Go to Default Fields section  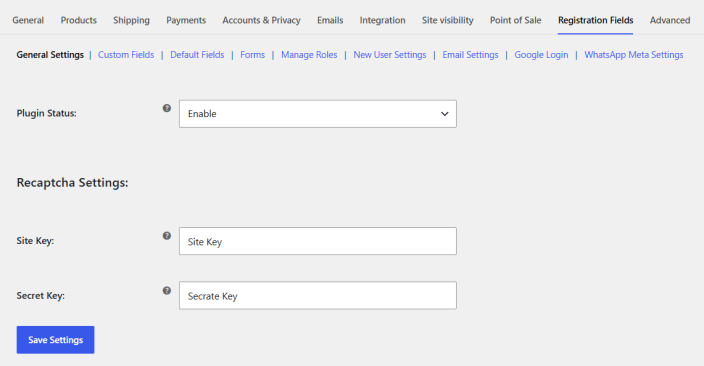197,55
